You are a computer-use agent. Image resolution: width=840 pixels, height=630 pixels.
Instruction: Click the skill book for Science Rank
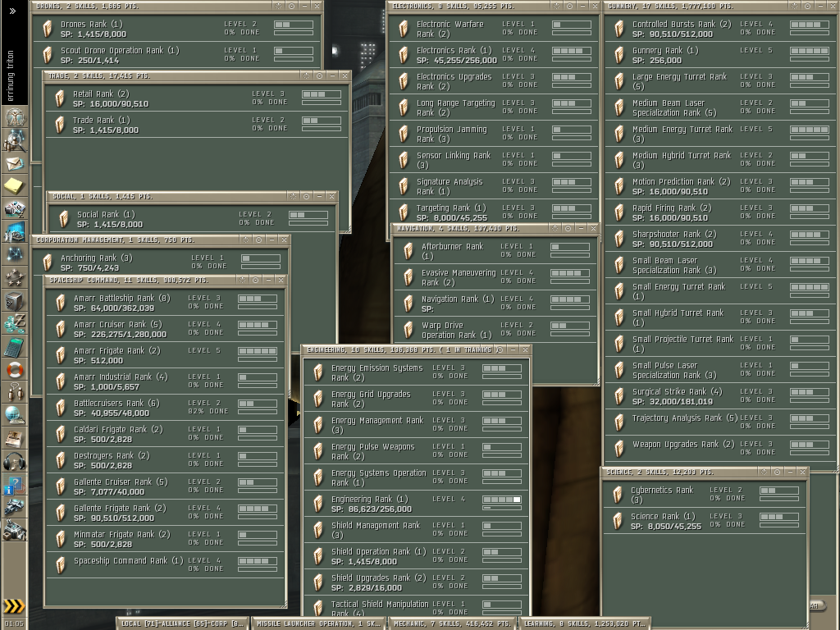pos(619,521)
